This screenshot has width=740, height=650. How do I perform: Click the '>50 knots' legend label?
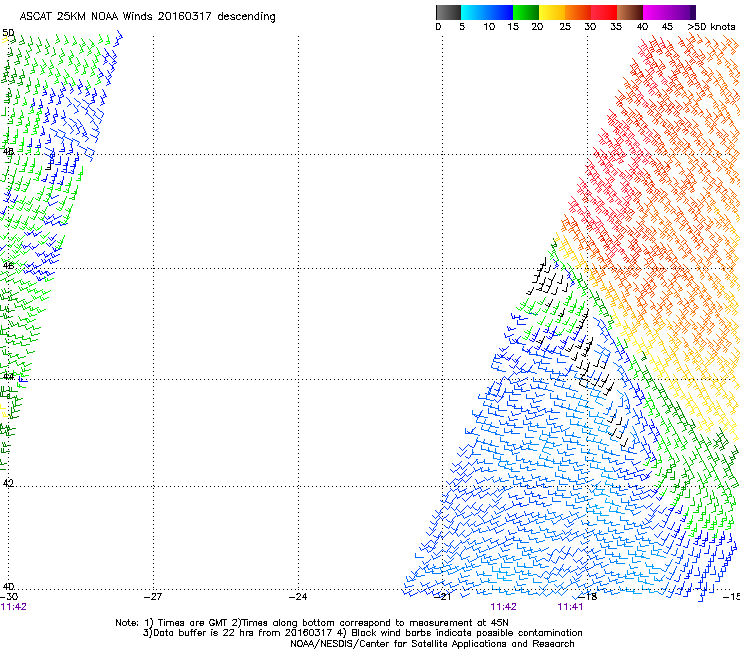pos(711,27)
